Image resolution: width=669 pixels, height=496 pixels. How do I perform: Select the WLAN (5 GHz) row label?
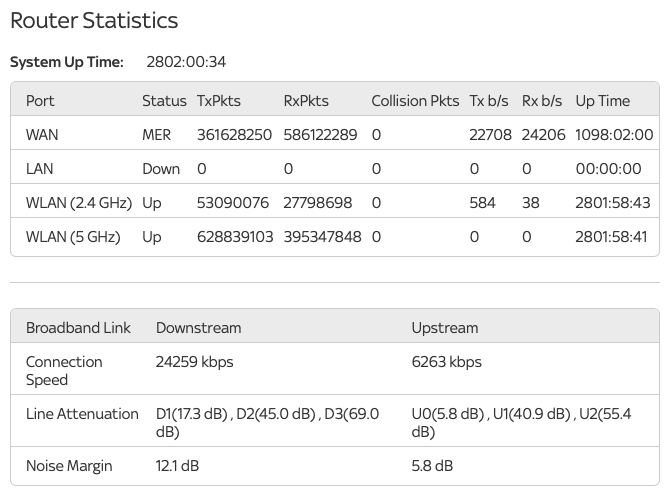point(73,237)
